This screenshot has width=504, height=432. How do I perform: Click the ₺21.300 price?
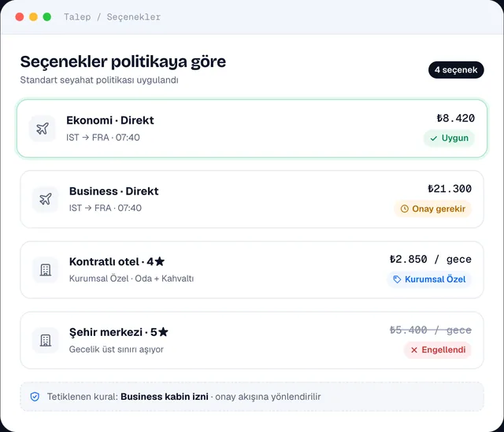[450, 189]
